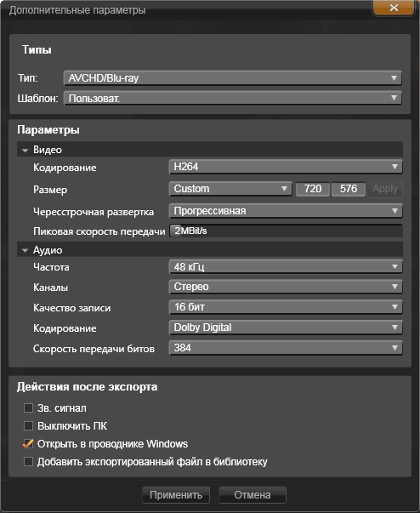Click the Apply button next to size fields
420x513 pixels.
(385, 189)
